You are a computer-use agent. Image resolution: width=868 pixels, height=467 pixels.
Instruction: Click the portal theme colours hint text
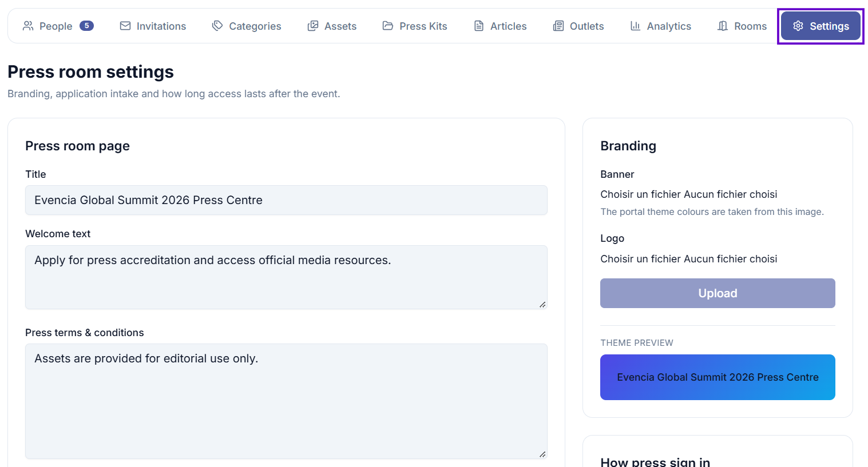tap(712, 211)
